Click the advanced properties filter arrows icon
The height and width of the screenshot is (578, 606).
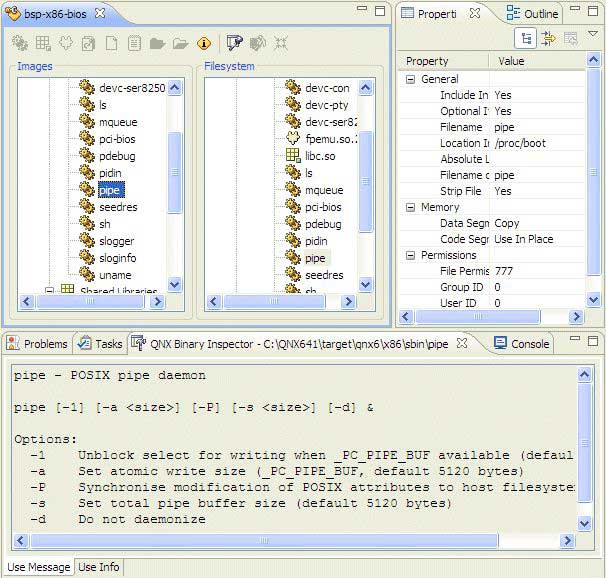[x=548, y=38]
